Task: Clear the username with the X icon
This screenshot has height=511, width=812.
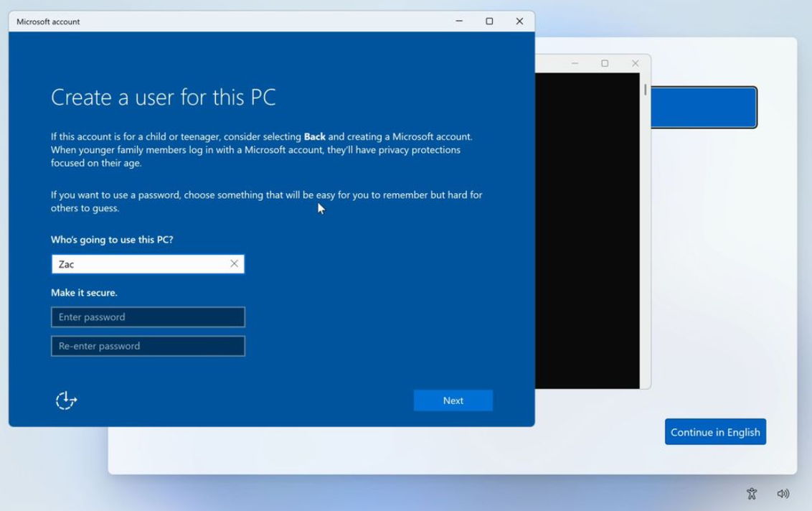Action: (234, 264)
